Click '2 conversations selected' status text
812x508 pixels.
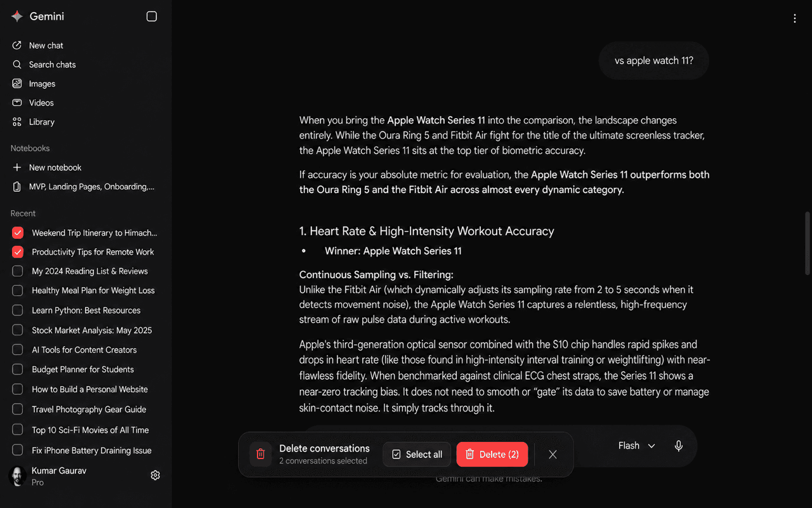323,461
